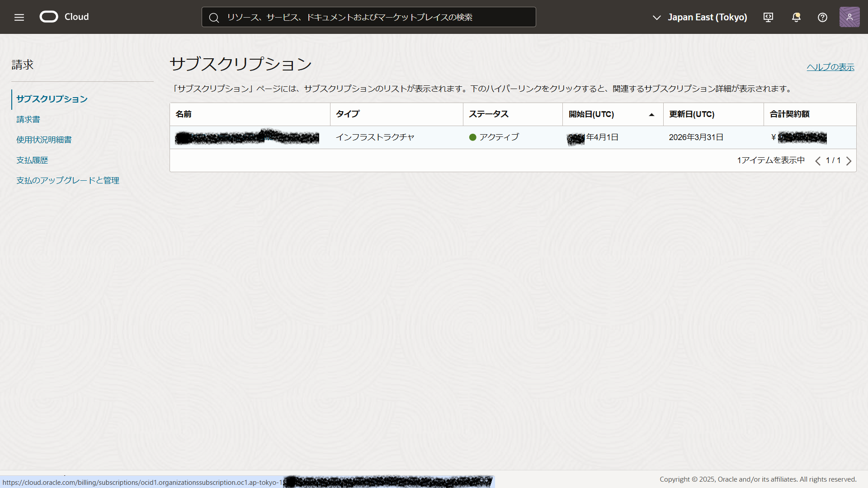Click the search magnifier icon
Viewport: 868px width, 488px height.
pos(214,17)
